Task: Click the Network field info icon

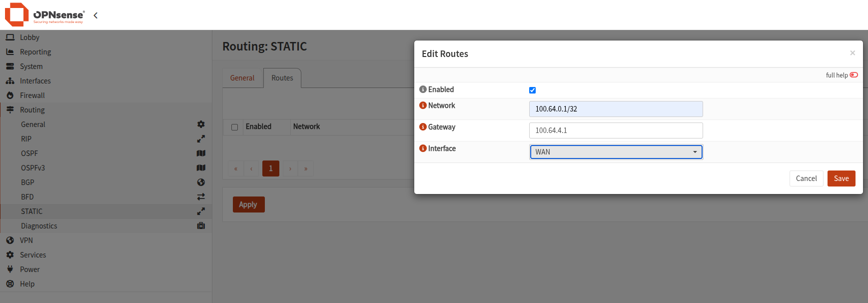Action: 423,105
